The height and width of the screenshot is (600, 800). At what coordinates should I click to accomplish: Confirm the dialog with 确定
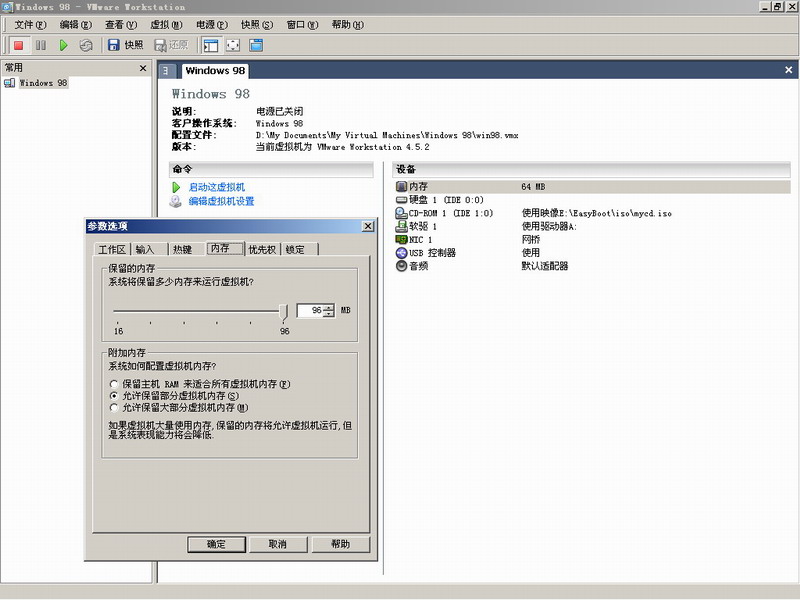[x=216, y=544]
